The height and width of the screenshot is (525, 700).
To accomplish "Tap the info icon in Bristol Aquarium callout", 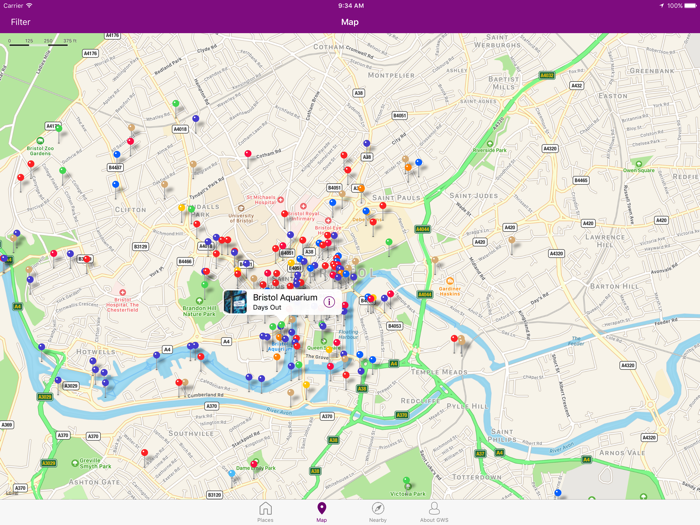I will tap(329, 302).
